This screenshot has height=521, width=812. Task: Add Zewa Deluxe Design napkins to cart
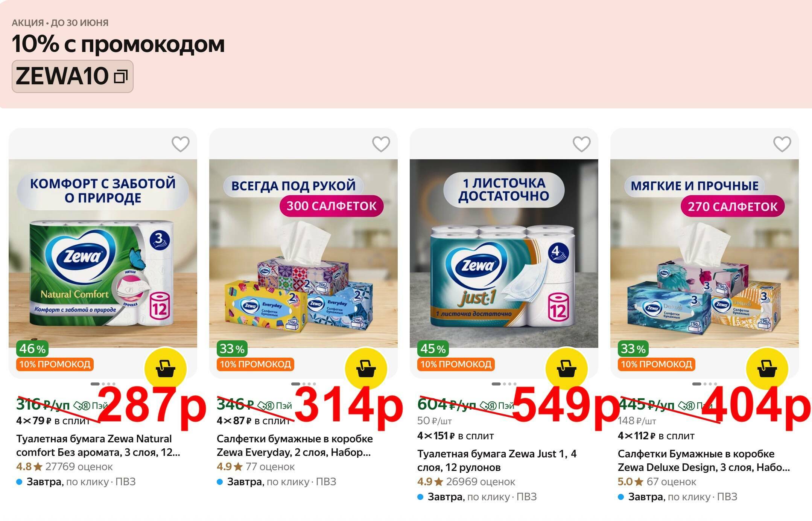coord(767,369)
